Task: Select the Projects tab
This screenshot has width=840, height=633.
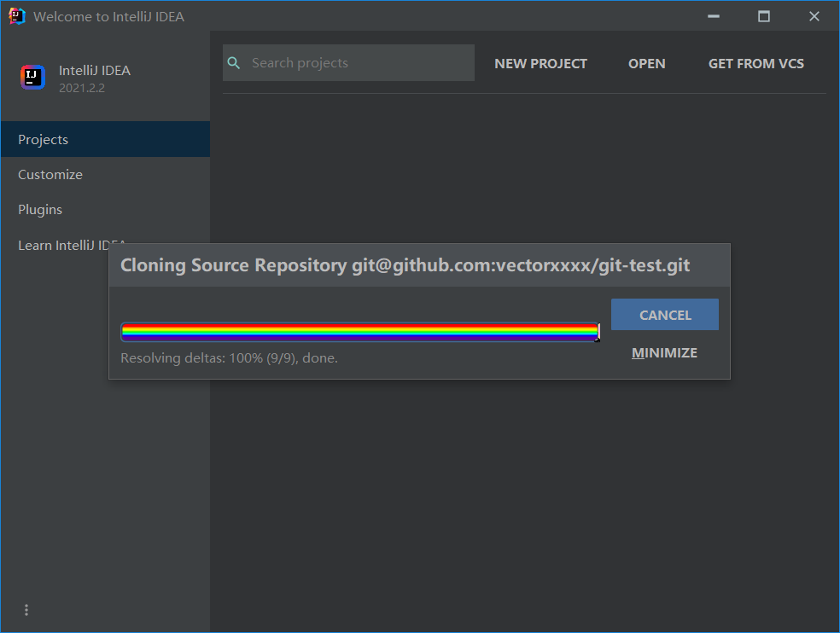Action: click(x=106, y=139)
